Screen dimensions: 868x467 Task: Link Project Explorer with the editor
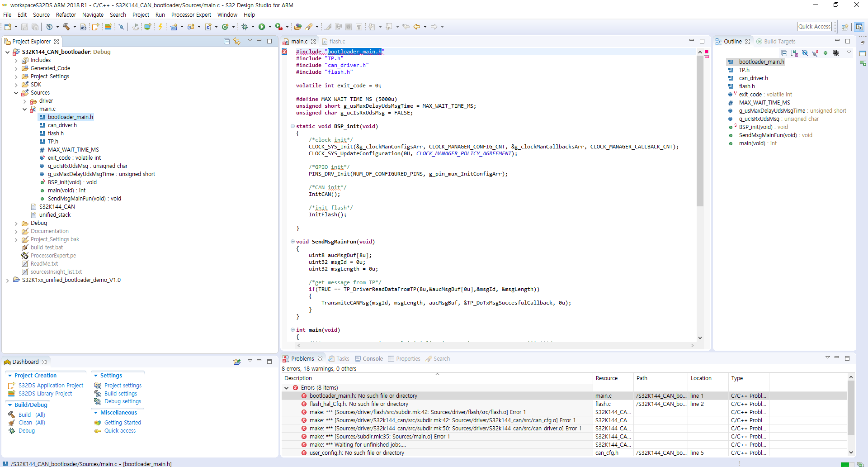237,41
